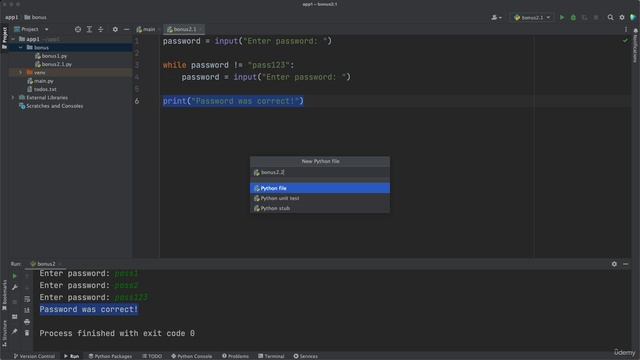The width and height of the screenshot is (640, 360).
Task: Click 'Process finished with exit code 0' text
Action: click(117, 333)
